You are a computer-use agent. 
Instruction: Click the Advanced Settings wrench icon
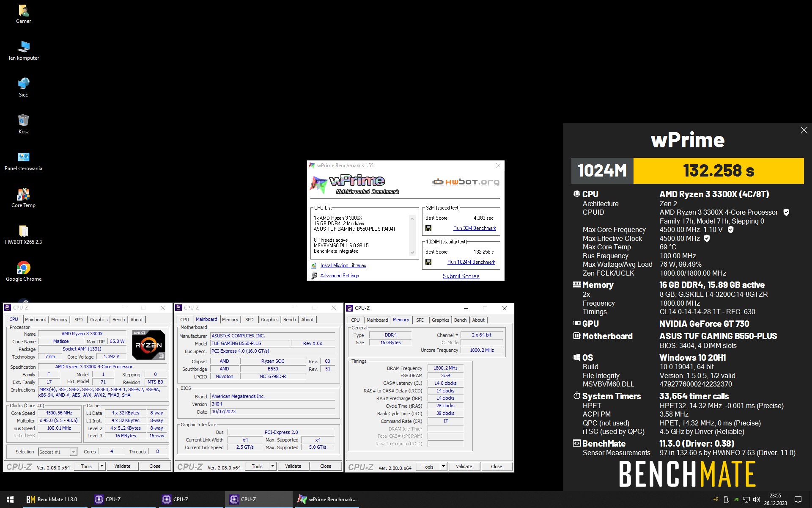(314, 276)
